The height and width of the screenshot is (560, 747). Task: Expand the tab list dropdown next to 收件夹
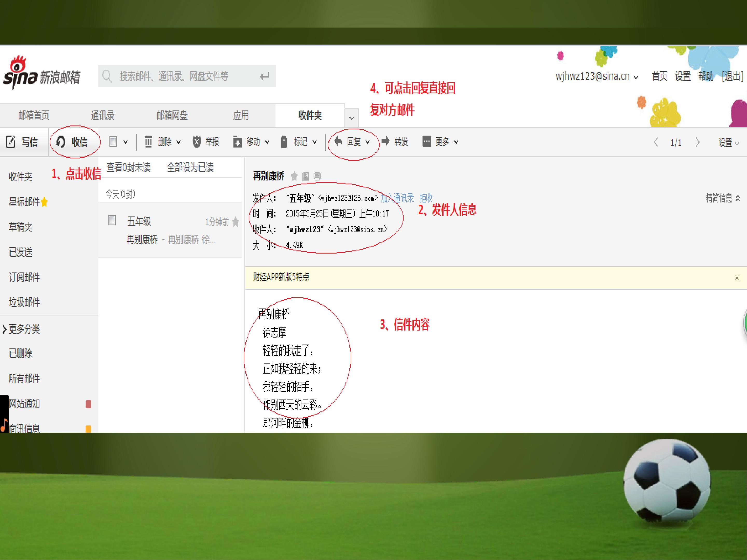351,118
